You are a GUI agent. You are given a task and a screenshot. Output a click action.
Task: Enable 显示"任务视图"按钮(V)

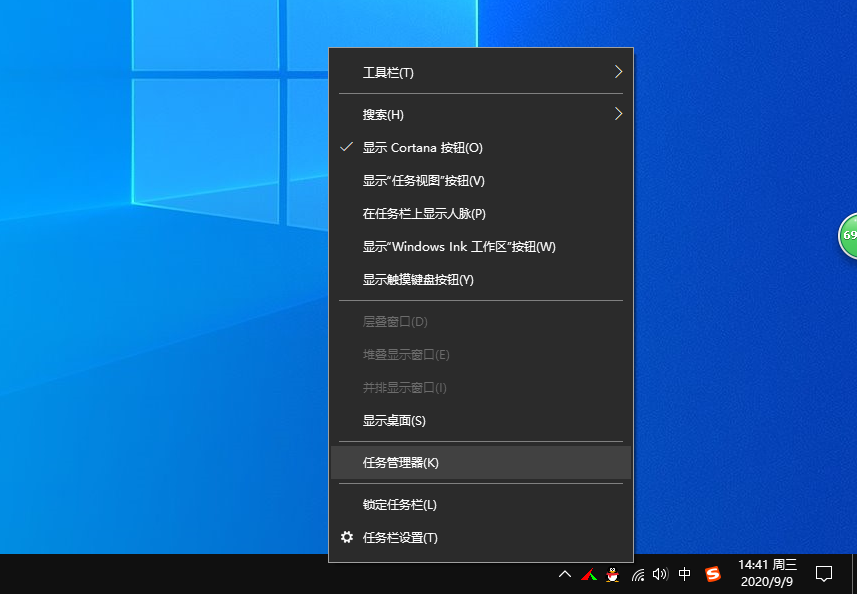pos(480,180)
